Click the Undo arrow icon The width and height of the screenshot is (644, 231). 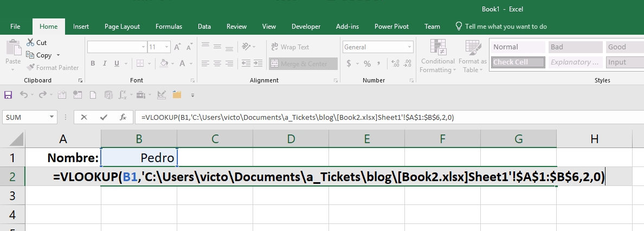pos(24,95)
